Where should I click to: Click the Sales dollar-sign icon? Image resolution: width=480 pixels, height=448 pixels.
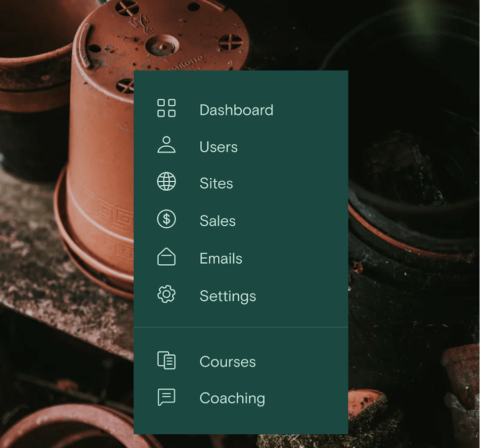pyautogui.click(x=166, y=219)
